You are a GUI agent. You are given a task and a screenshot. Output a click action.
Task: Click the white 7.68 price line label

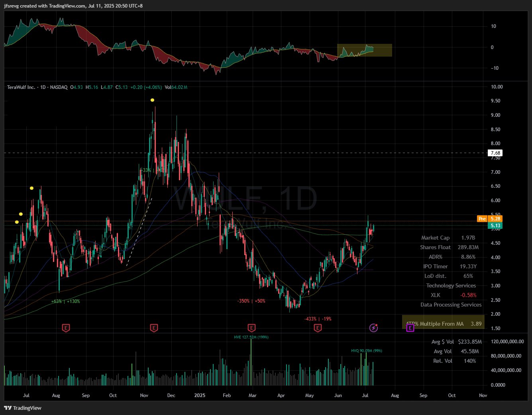(x=495, y=153)
